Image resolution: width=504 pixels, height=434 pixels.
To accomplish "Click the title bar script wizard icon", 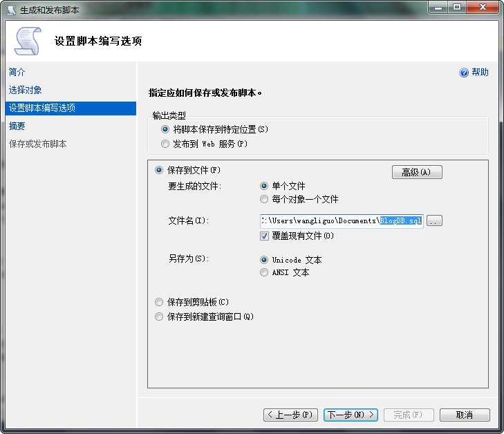I will pyautogui.click(x=12, y=10).
